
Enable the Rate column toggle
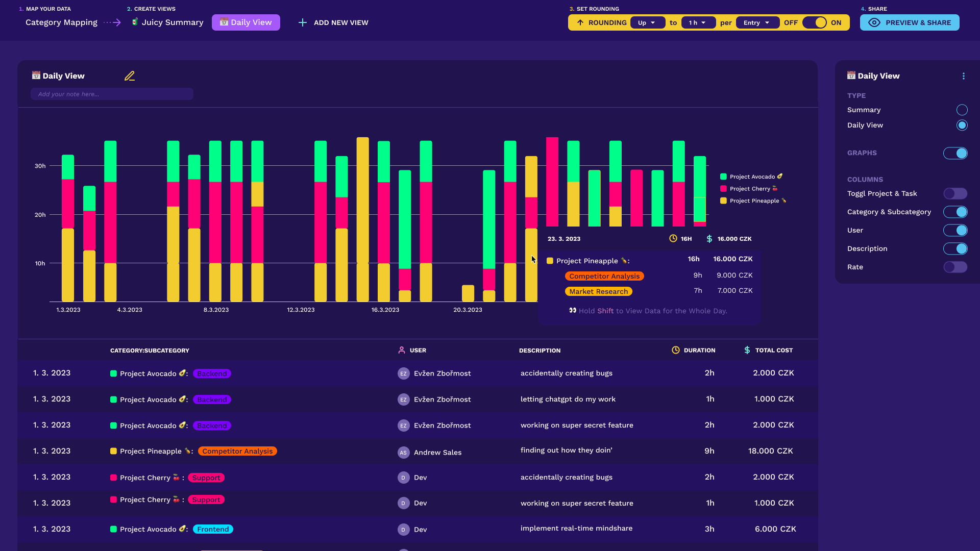click(x=955, y=267)
